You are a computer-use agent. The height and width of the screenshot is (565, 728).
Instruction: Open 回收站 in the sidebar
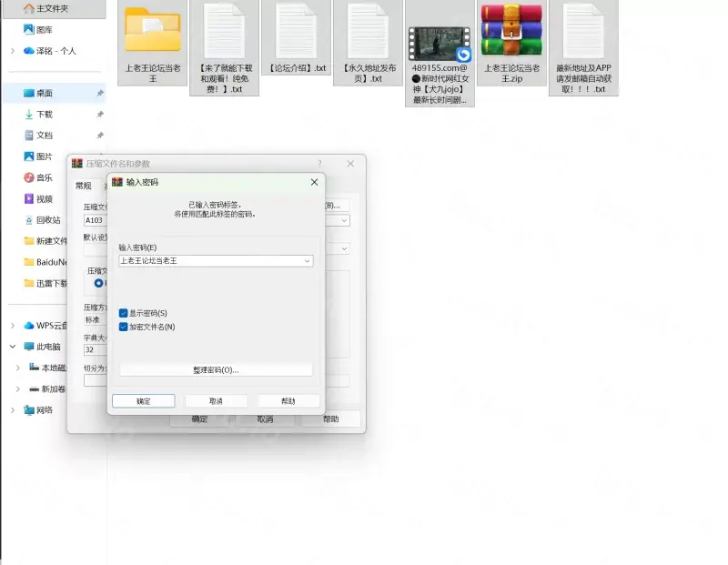(47, 220)
